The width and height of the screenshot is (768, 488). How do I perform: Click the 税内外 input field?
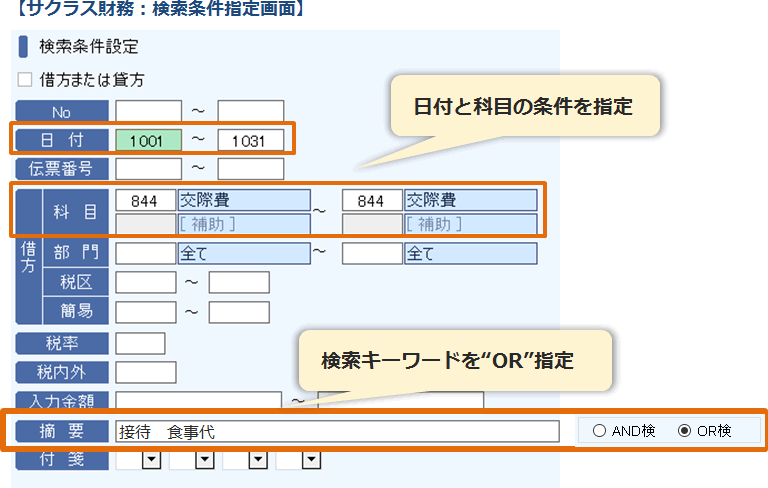pos(145,372)
